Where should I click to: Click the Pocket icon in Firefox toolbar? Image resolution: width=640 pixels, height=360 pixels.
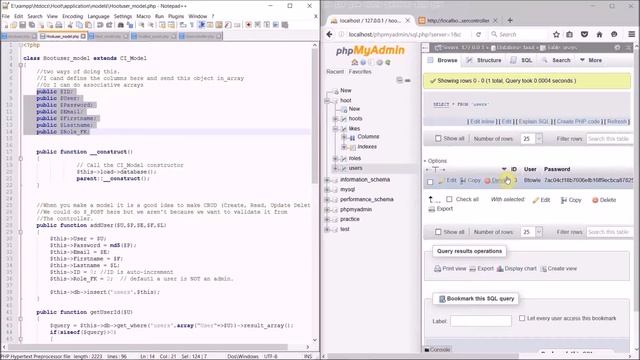point(584,34)
